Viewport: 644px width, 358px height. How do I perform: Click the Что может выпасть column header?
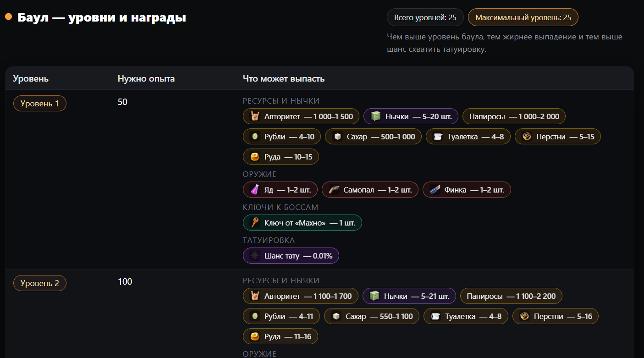(284, 79)
